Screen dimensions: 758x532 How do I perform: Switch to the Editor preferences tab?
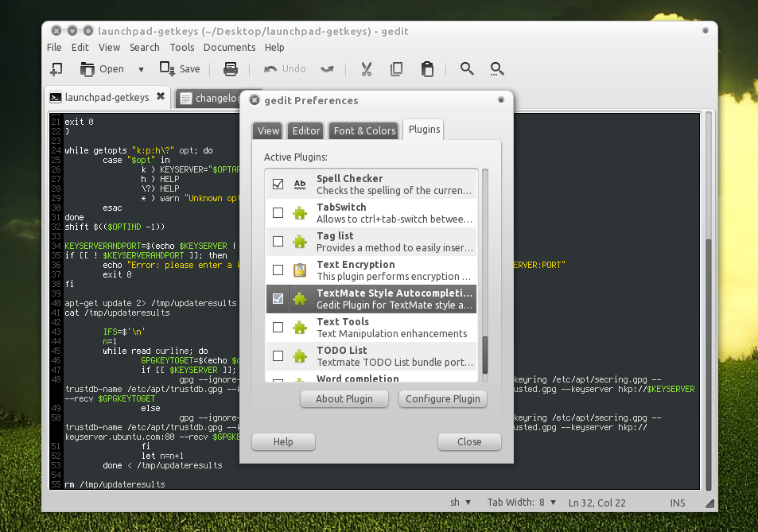tap(306, 131)
